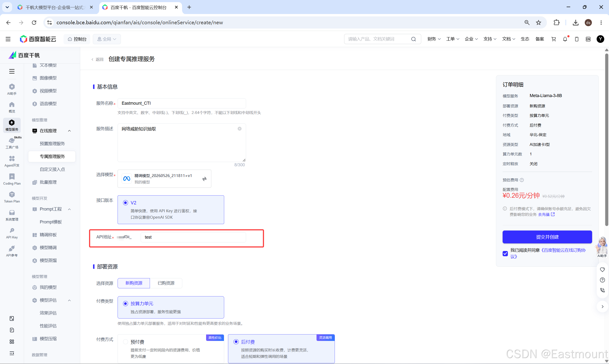Click the API地址 test input field
This screenshot has height=364, width=609.
tap(193, 237)
